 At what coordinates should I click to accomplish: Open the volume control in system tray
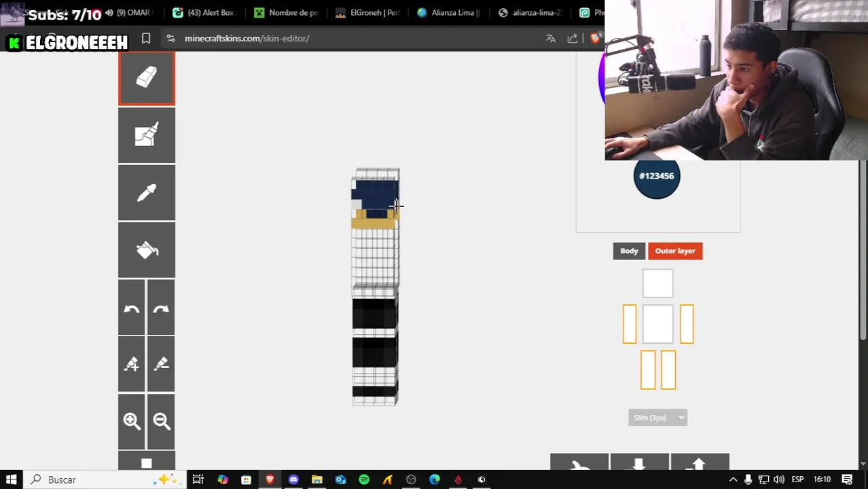coord(779,479)
